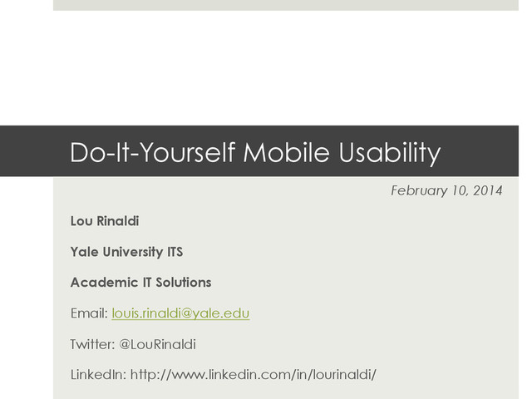
Task: Click the light gray bar at top
Action: click(x=286, y=5)
